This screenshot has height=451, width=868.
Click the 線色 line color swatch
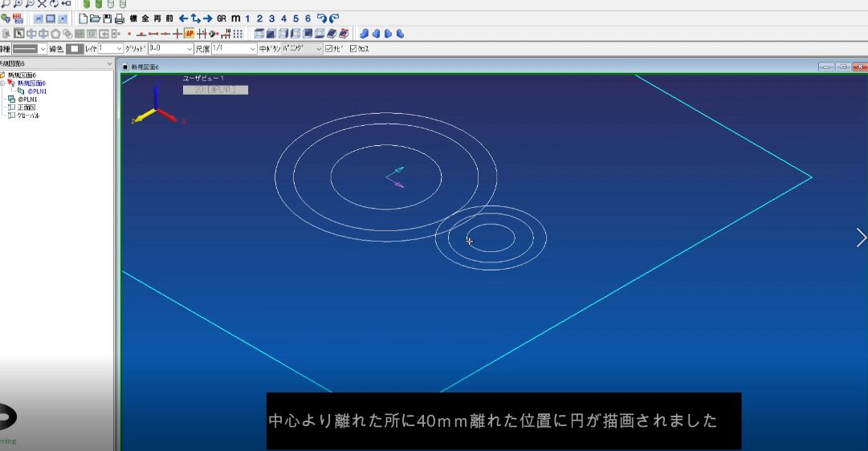(x=75, y=49)
